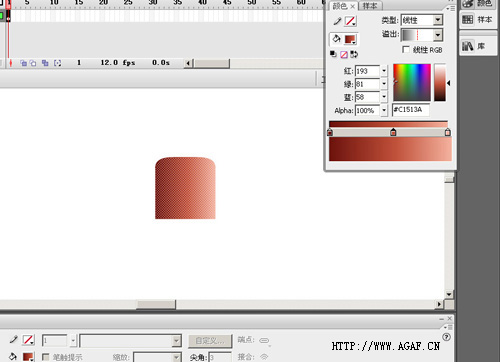
Task: Open the blue value slider arrow
Action: click(384, 97)
